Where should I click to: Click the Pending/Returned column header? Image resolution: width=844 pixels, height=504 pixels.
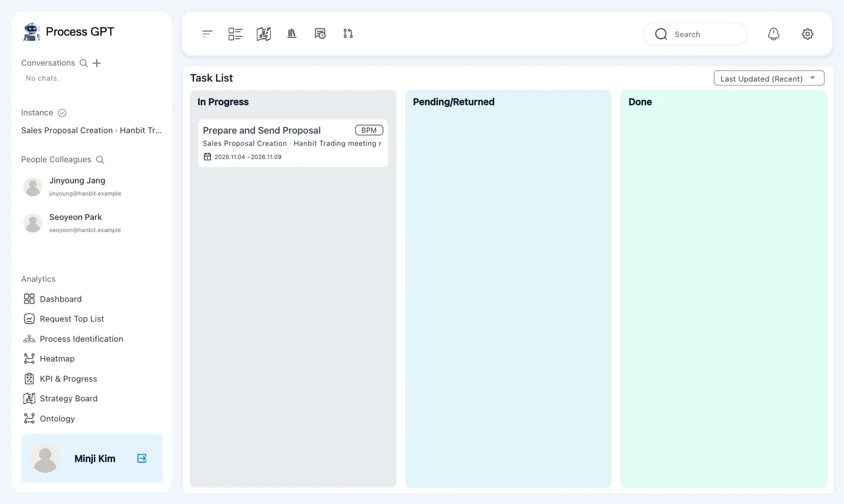tap(454, 102)
